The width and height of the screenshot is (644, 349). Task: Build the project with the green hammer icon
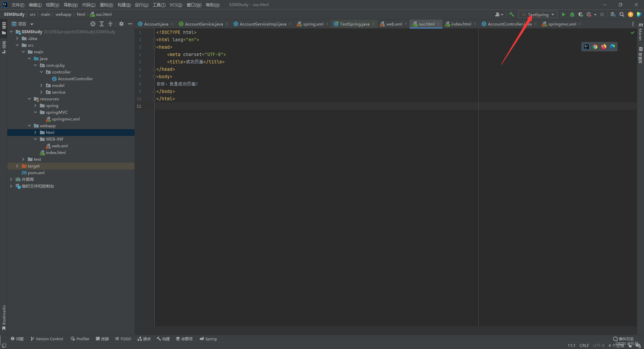click(x=512, y=14)
